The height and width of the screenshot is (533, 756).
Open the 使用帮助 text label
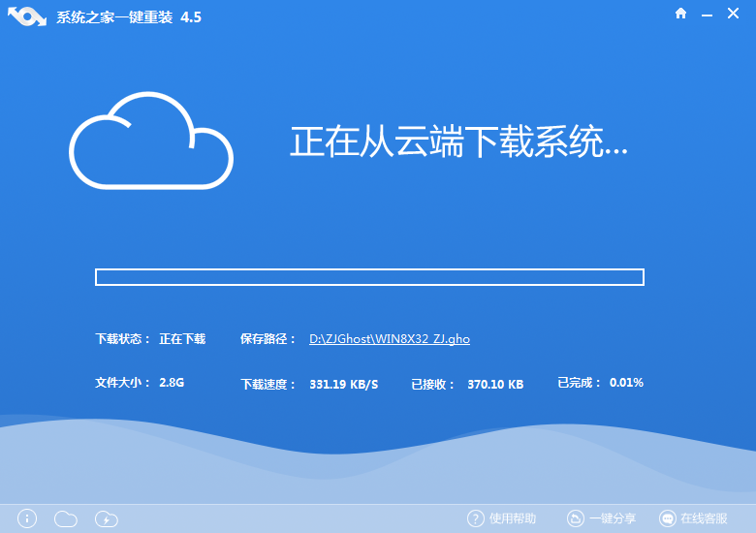pyautogui.click(x=513, y=518)
